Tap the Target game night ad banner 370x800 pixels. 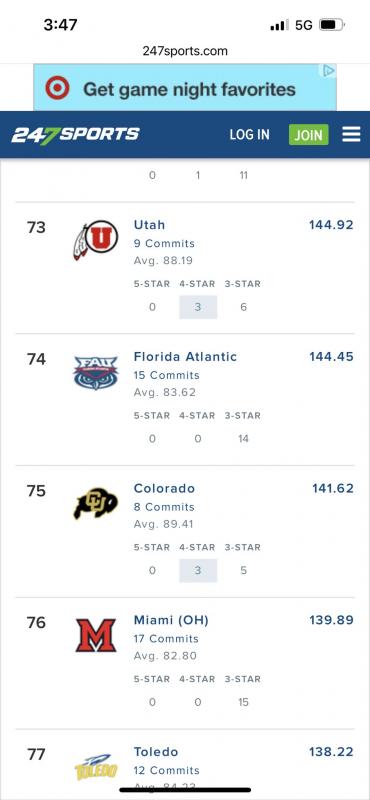point(185,87)
